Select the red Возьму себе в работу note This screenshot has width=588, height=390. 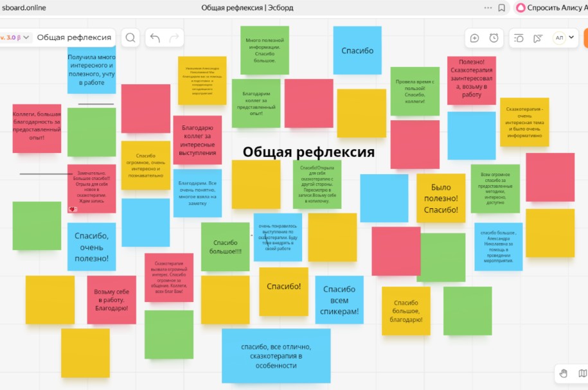pyautogui.click(x=112, y=300)
